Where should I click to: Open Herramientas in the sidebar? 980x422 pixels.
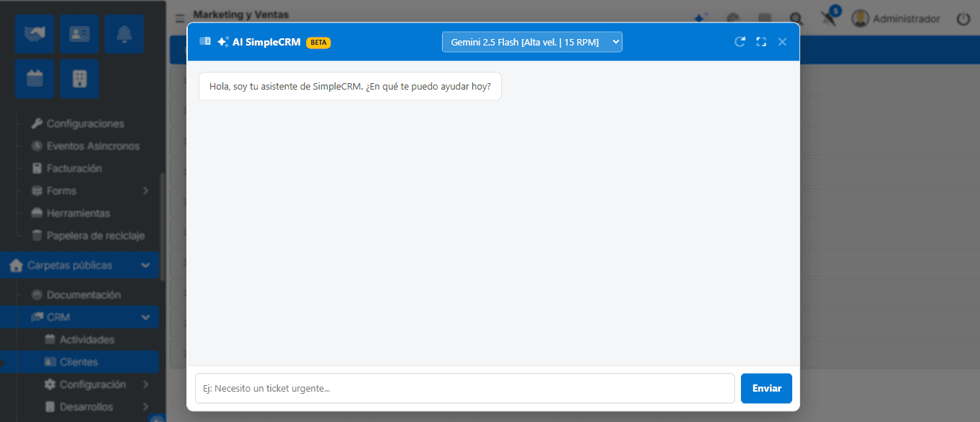tap(78, 213)
